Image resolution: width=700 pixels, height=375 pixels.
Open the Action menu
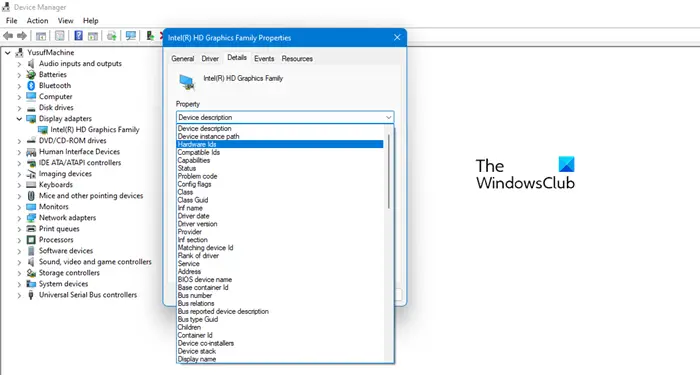tap(38, 21)
